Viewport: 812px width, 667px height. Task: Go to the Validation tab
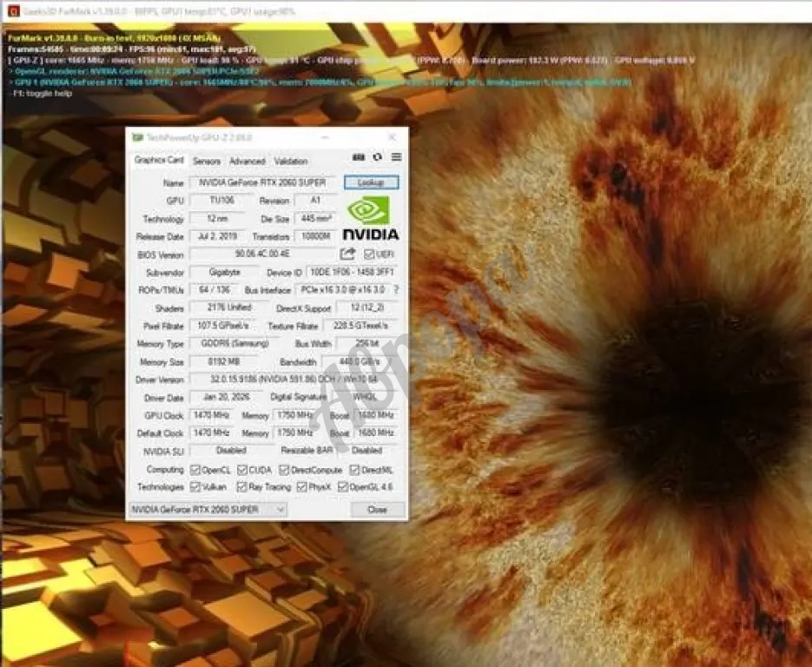pos(291,161)
